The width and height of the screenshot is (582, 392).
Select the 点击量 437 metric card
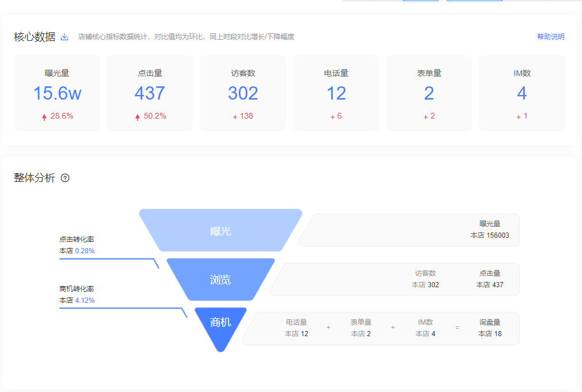[150, 93]
